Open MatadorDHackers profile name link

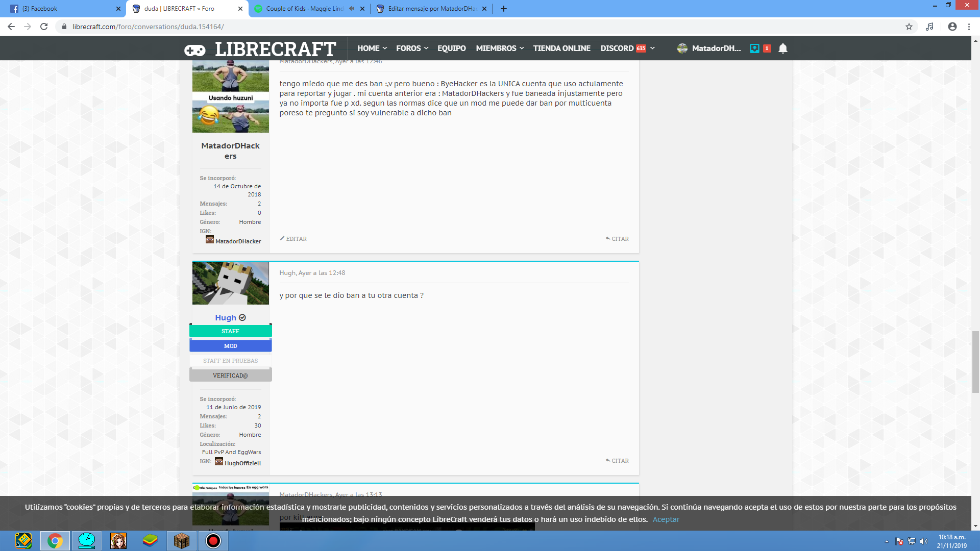pos(230,151)
